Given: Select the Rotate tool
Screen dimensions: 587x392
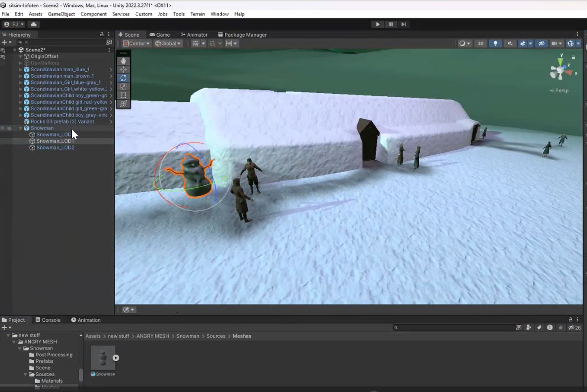Looking at the screenshot, I should [123, 78].
